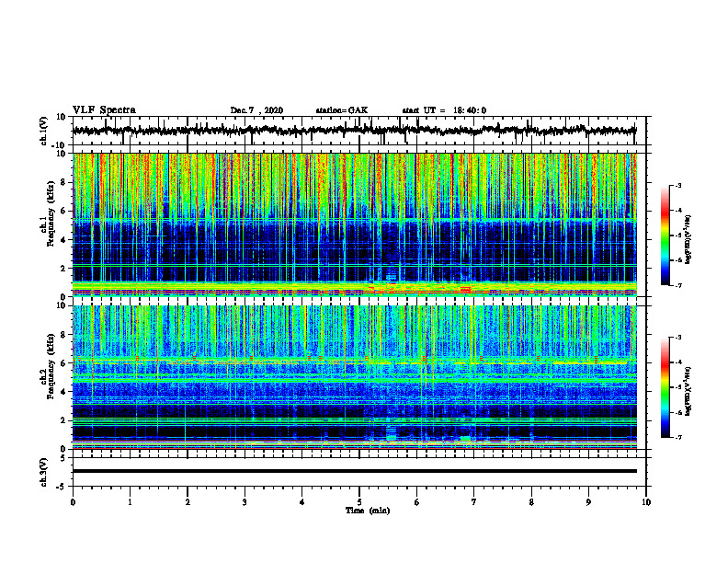
Task: Click the ch.1 spectrogram panel
Action: [354, 224]
